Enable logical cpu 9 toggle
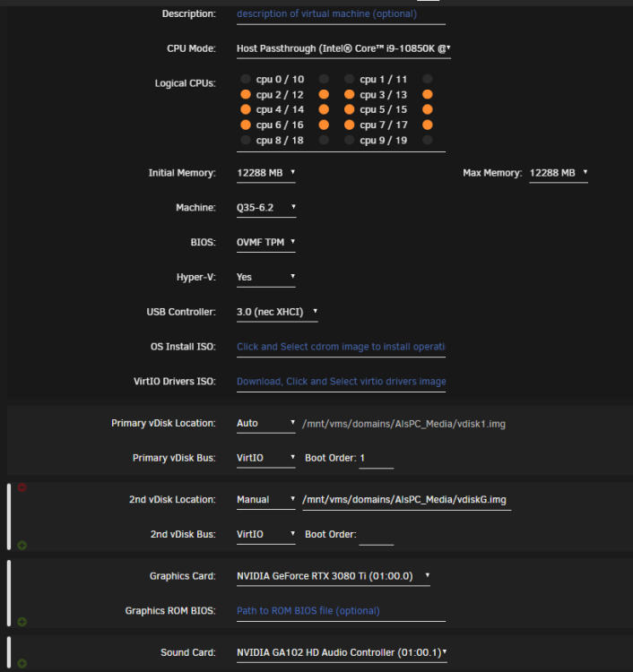The image size is (633, 672). (349, 140)
